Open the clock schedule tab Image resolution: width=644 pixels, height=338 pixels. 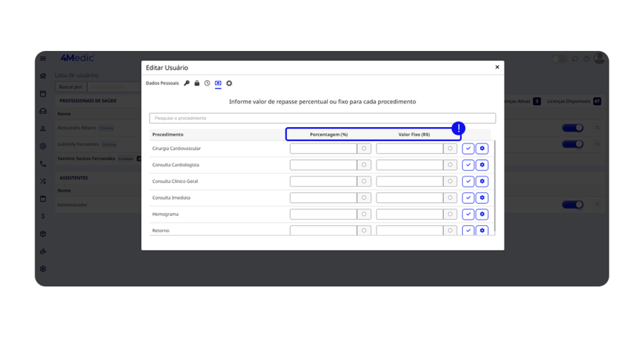click(x=207, y=83)
